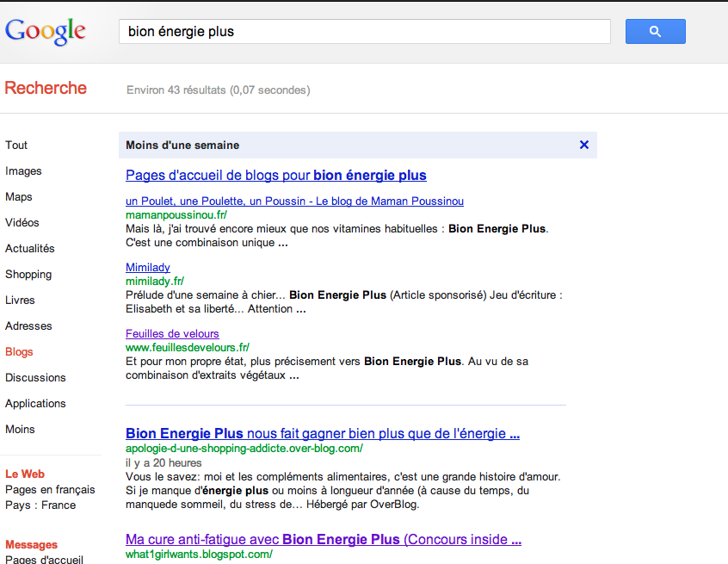The height and width of the screenshot is (564, 728).
Task: Open 'un Poulet, une Poulette, un Poussin' blog link
Action: [x=294, y=201]
